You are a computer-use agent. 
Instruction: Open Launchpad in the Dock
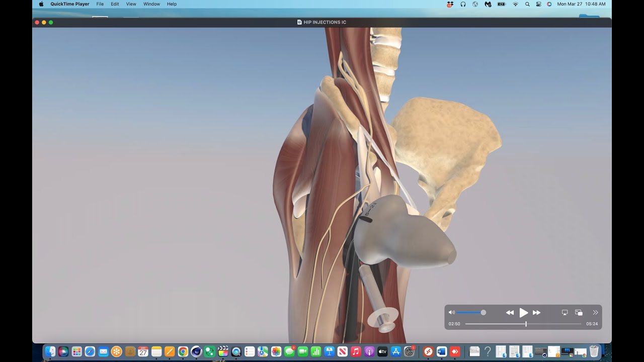[x=77, y=351]
